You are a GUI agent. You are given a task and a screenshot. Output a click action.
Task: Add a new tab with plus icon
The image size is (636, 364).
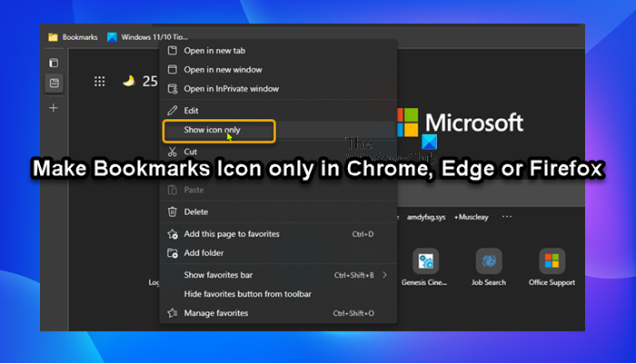point(54,108)
